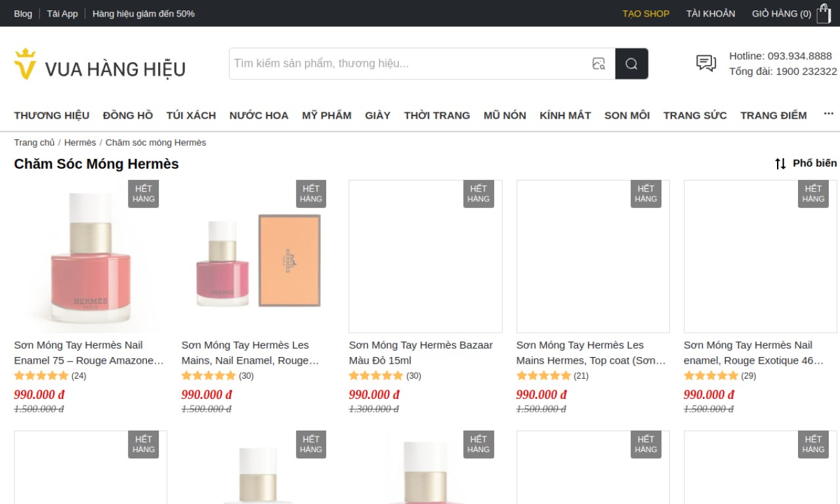Open second-row product image with white bottle
Image resolution: width=840 pixels, height=504 pixels.
258,467
